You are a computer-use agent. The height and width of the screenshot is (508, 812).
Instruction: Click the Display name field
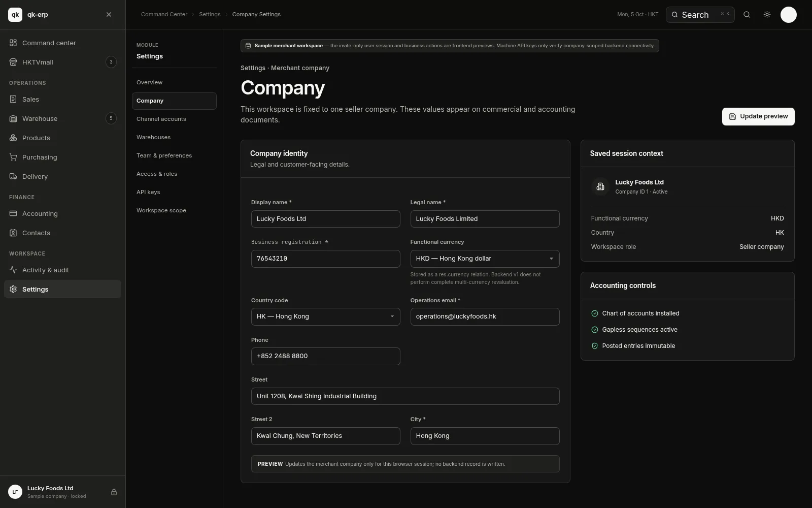[x=325, y=219]
